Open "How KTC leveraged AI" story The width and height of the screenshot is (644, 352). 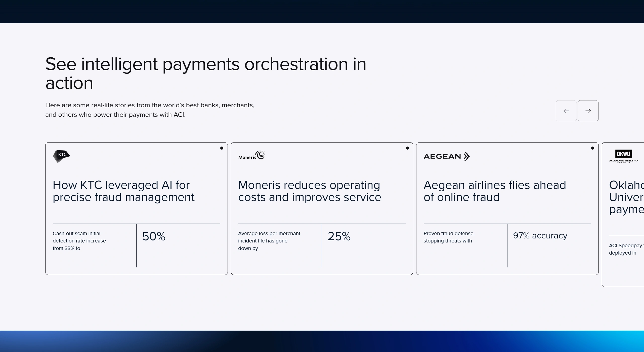click(123, 191)
